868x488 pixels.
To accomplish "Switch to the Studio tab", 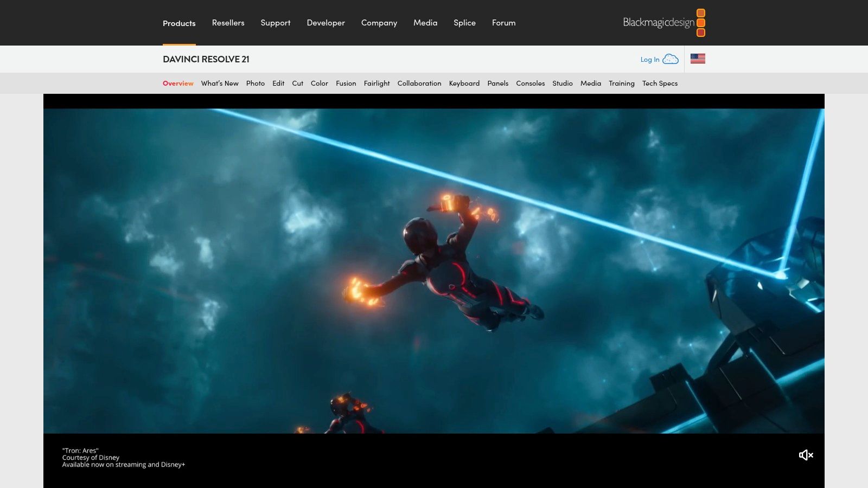I will click(x=563, y=84).
